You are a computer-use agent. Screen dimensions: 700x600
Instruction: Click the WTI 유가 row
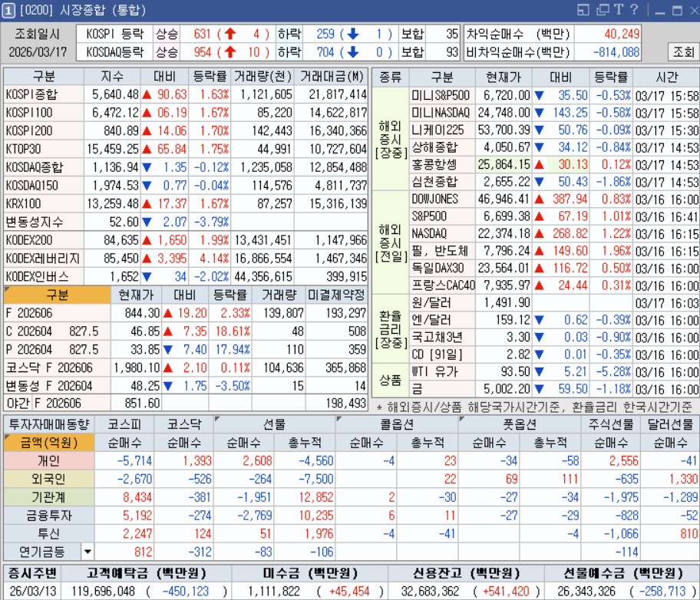pyautogui.click(x=554, y=371)
